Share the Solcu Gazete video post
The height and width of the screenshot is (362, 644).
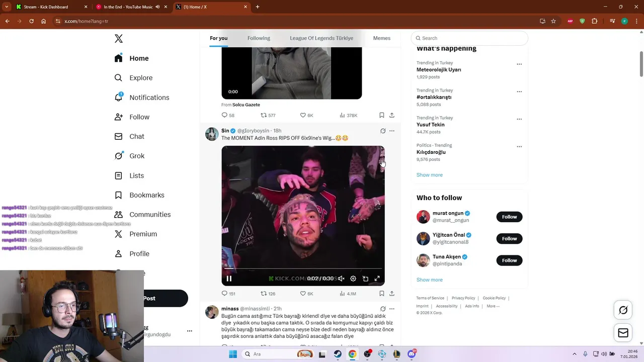click(391, 115)
